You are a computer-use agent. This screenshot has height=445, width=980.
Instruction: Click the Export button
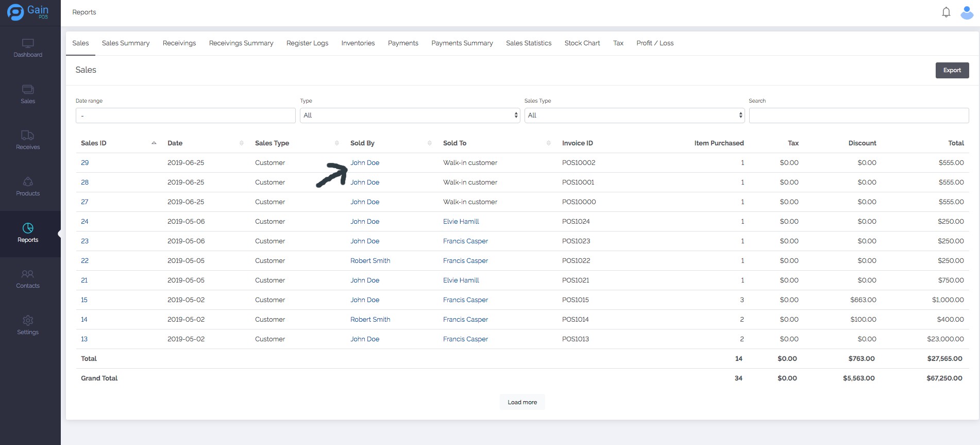point(952,71)
